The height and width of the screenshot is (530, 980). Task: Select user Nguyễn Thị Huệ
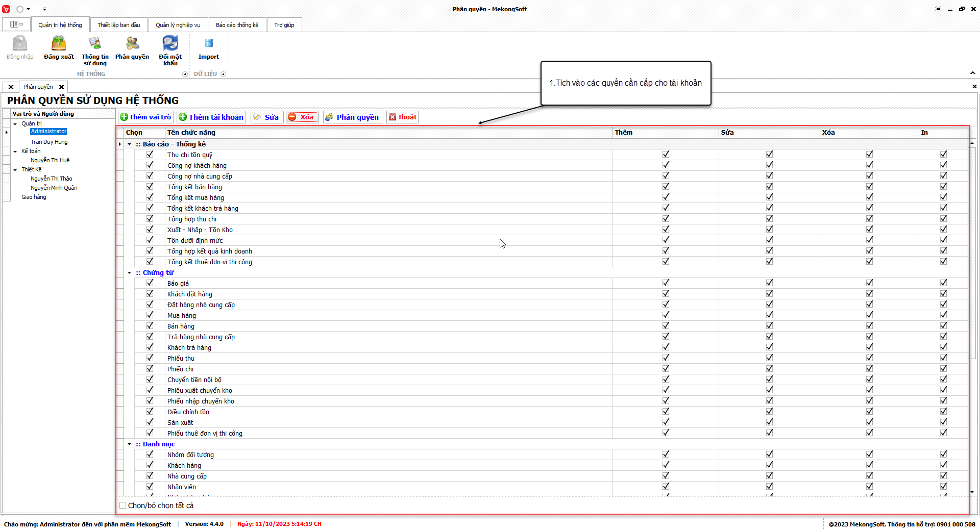pos(50,161)
